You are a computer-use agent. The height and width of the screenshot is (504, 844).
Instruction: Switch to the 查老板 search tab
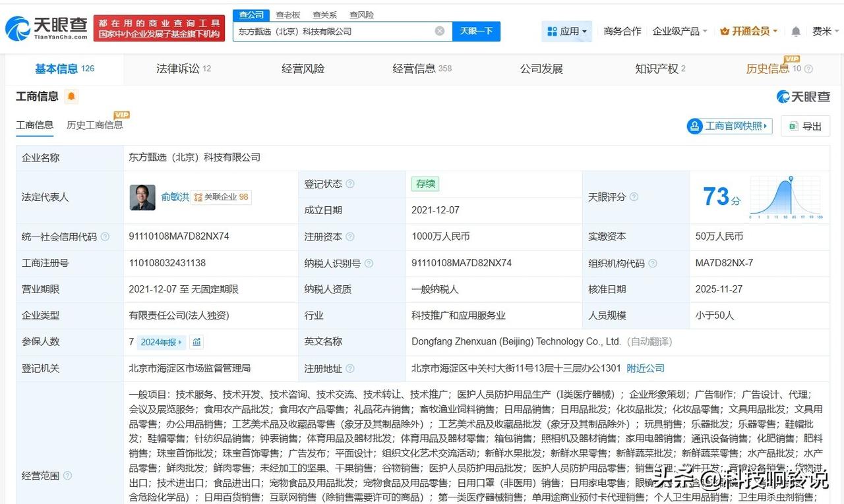(288, 14)
